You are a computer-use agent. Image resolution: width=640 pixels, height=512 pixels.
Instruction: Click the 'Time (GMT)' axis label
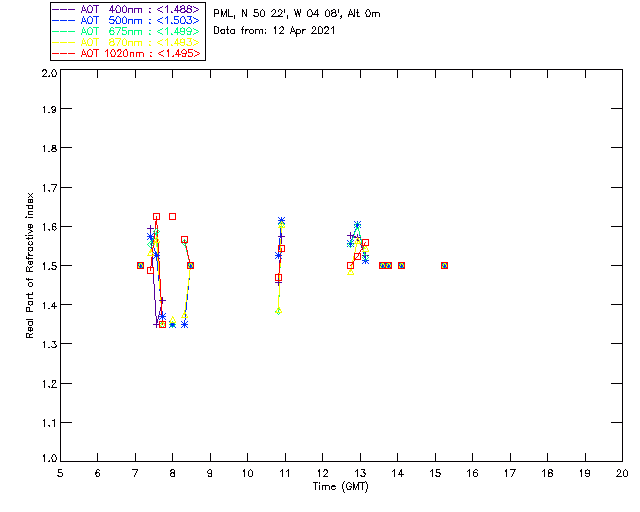click(x=341, y=487)
